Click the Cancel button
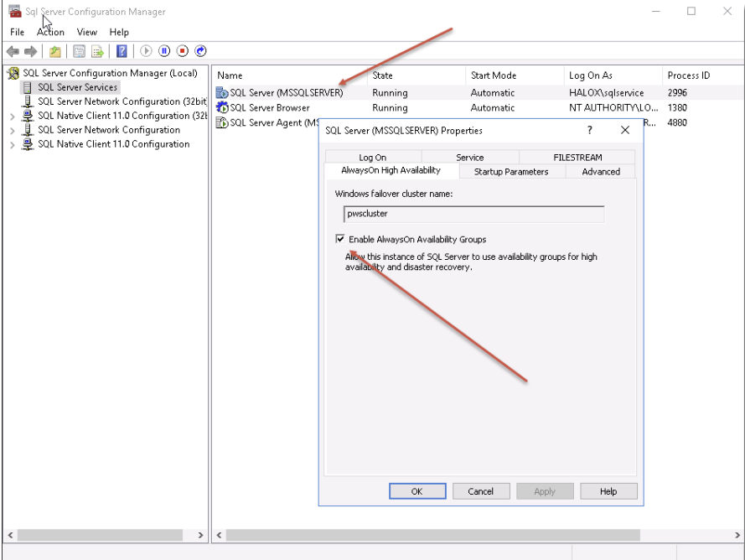This screenshot has height=560, width=745. click(x=481, y=491)
